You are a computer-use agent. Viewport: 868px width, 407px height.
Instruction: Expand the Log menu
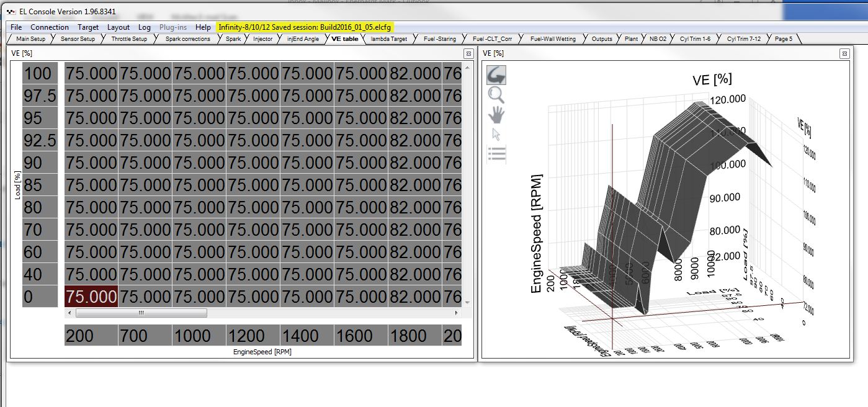pos(145,27)
